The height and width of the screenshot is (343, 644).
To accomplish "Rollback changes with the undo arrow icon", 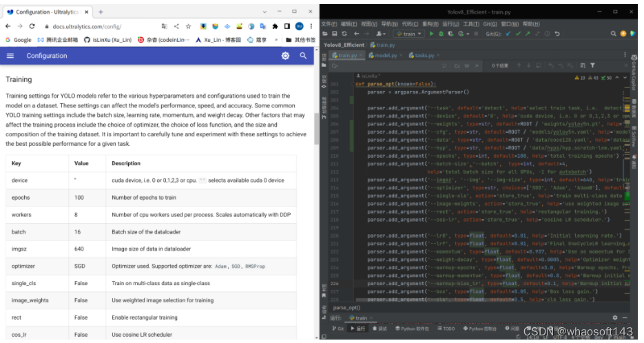I will (x=557, y=34).
